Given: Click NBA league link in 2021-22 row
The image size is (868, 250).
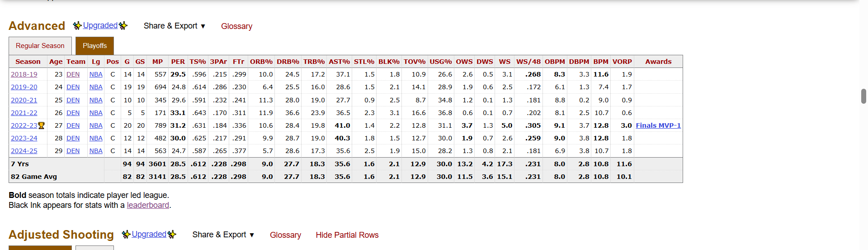Looking at the screenshot, I should coord(96,113).
